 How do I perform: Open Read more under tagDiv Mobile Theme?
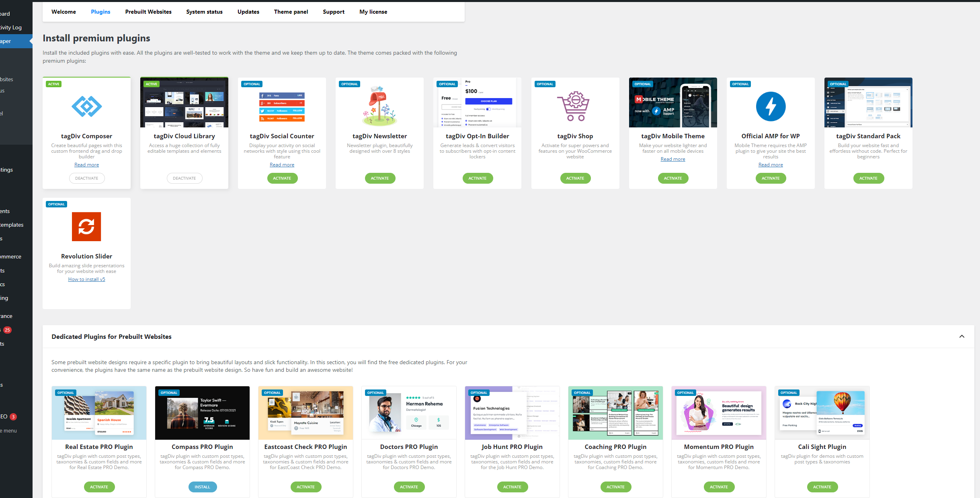[x=673, y=159]
